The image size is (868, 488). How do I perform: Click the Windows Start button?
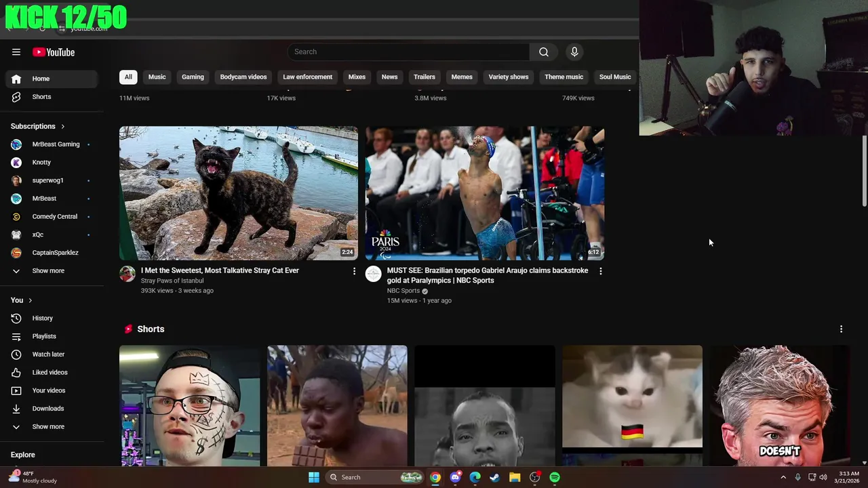tap(314, 477)
